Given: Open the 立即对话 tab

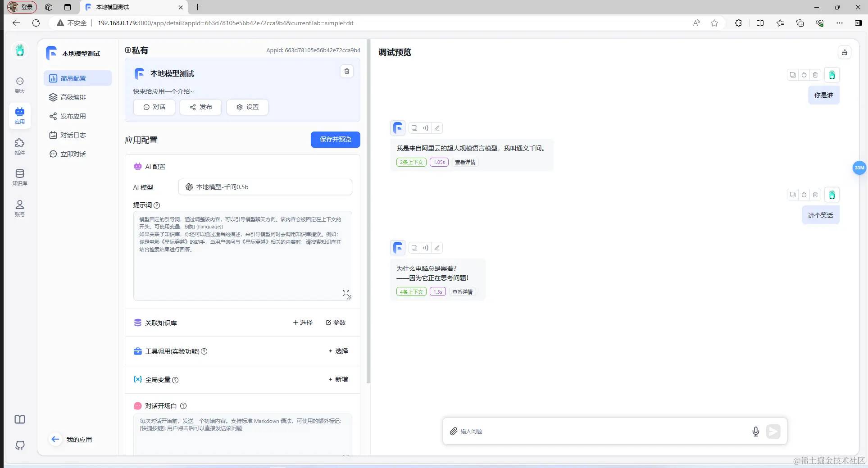Looking at the screenshot, I should 77,154.
